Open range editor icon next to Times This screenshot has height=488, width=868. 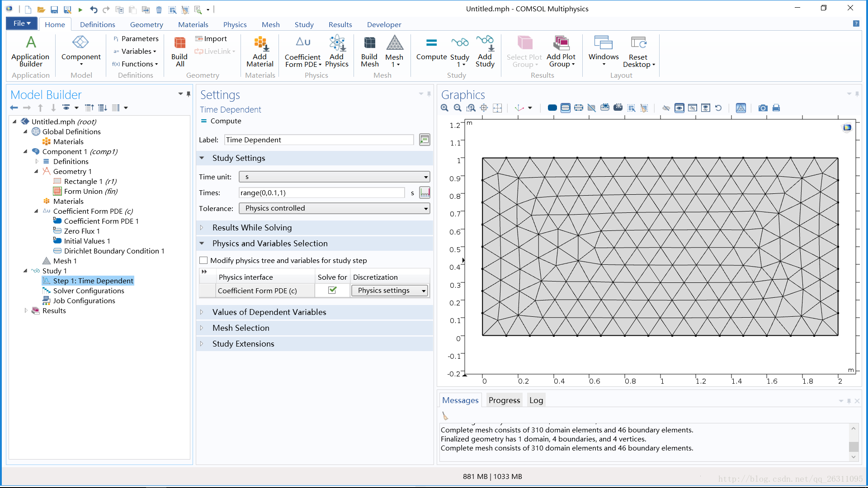[x=425, y=192]
